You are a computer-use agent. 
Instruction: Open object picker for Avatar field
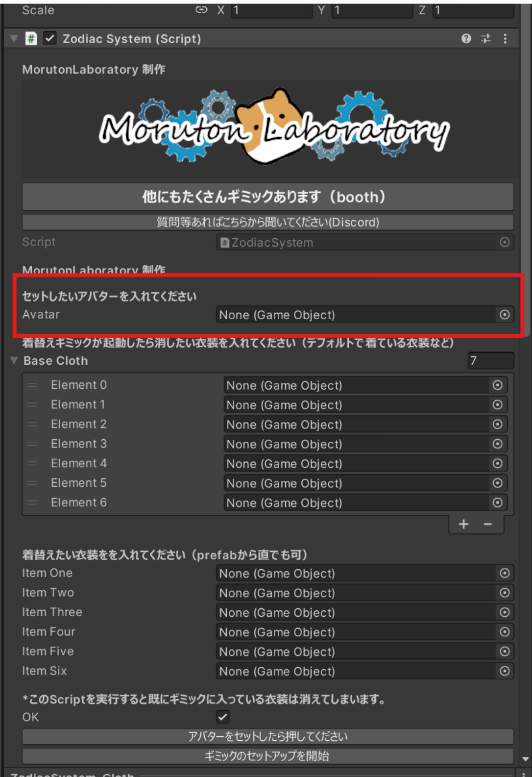(x=505, y=315)
